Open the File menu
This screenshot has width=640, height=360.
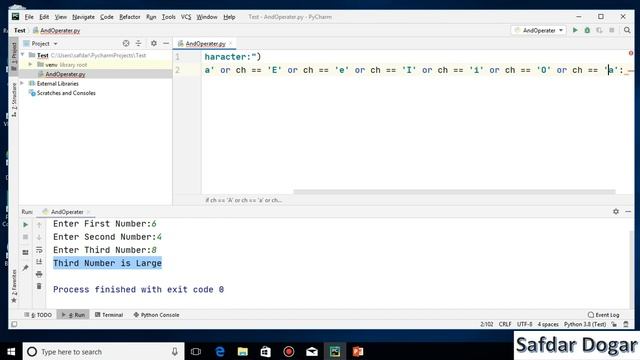click(29, 17)
